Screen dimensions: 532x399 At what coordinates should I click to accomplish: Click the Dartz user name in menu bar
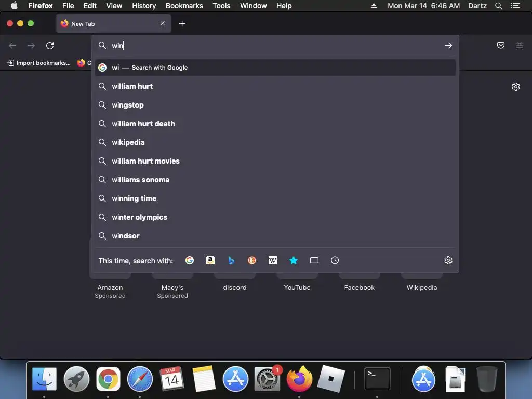[477, 6]
